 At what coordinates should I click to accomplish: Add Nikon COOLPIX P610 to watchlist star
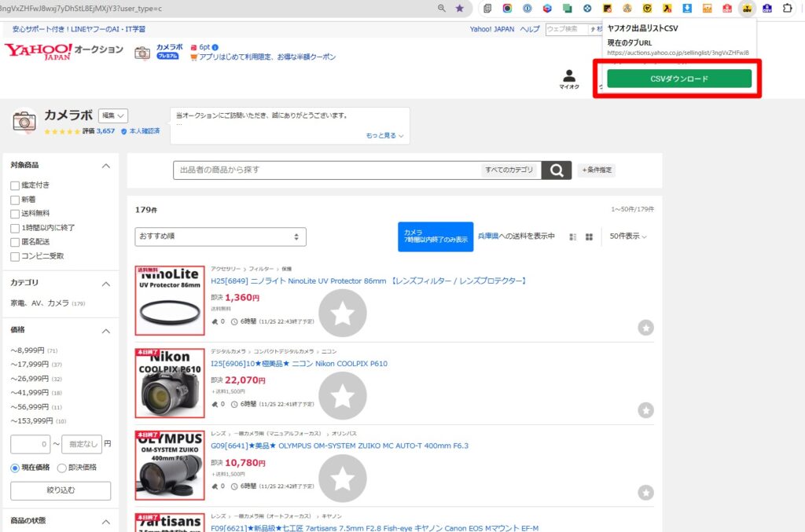(645, 409)
